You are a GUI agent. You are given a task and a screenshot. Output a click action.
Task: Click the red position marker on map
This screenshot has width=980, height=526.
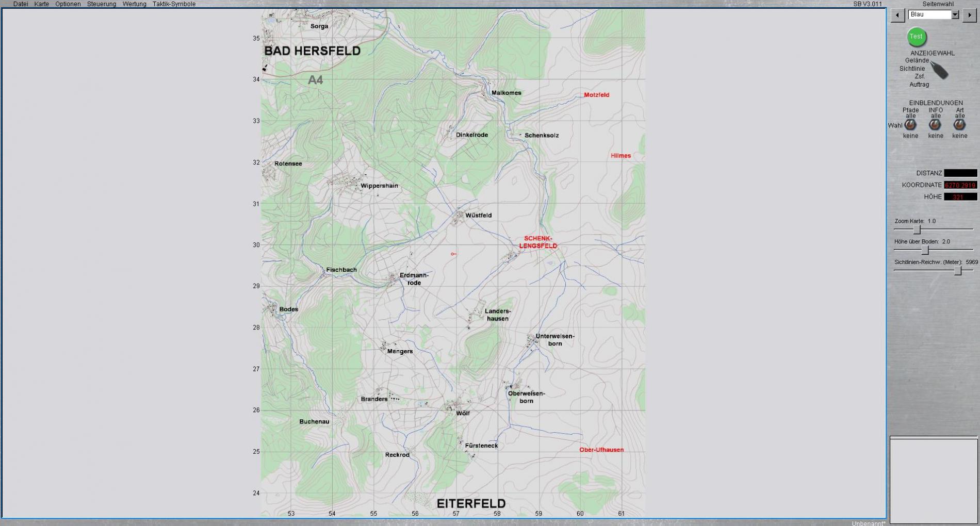[x=453, y=254]
